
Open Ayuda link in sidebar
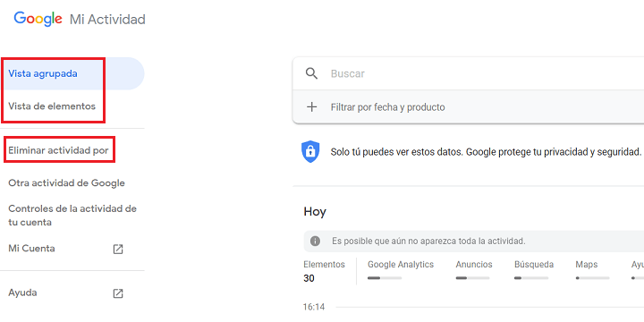[22, 292]
